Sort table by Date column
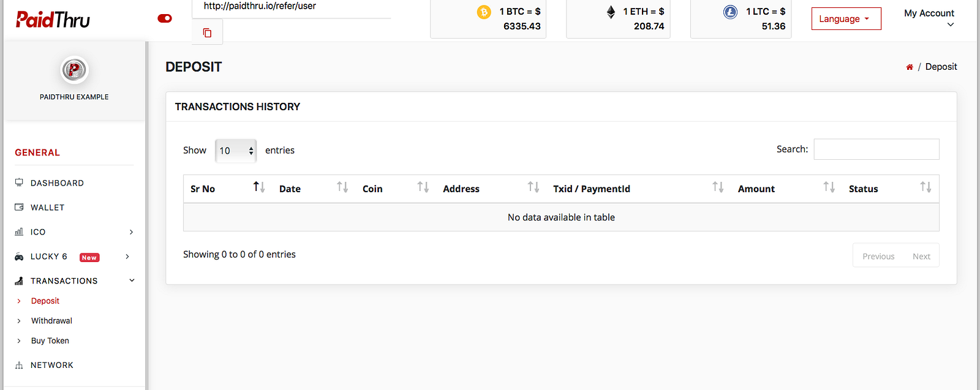980x390 pixels. [x=314, y=189]
